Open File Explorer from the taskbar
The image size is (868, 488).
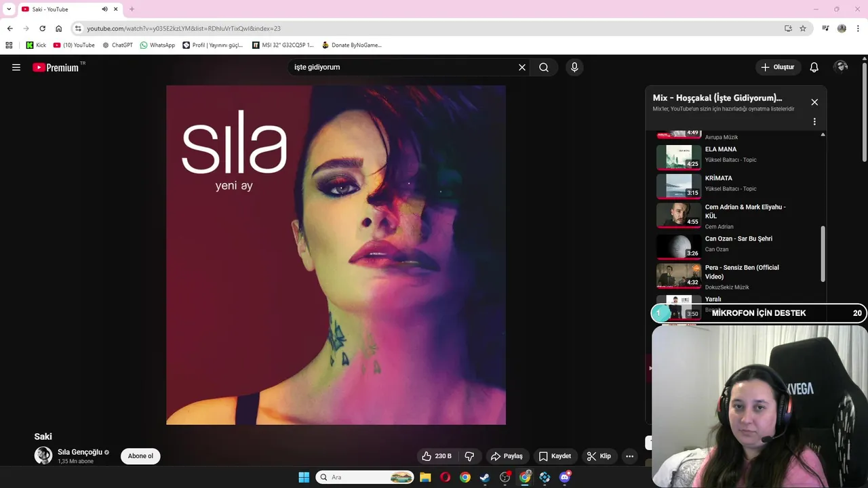425,477
